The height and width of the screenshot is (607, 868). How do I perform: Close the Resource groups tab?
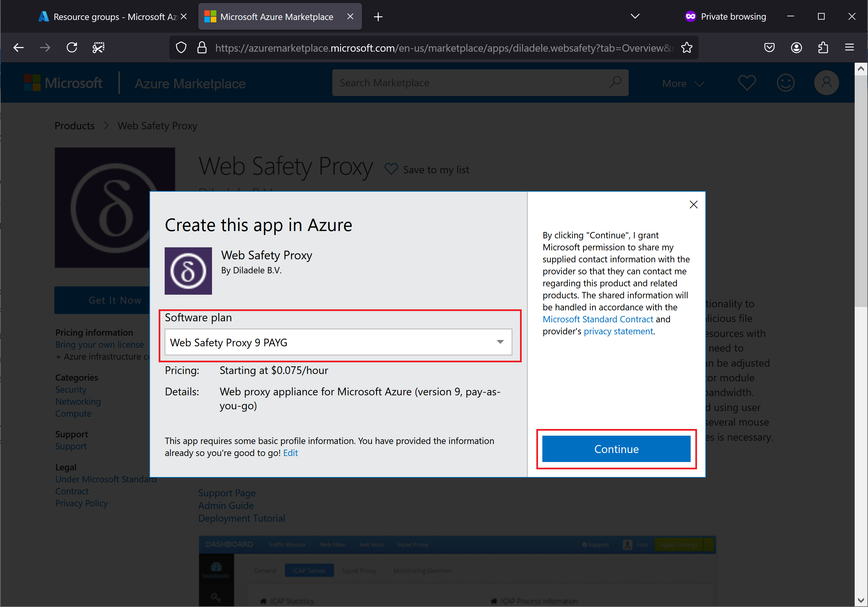[184, 17]
